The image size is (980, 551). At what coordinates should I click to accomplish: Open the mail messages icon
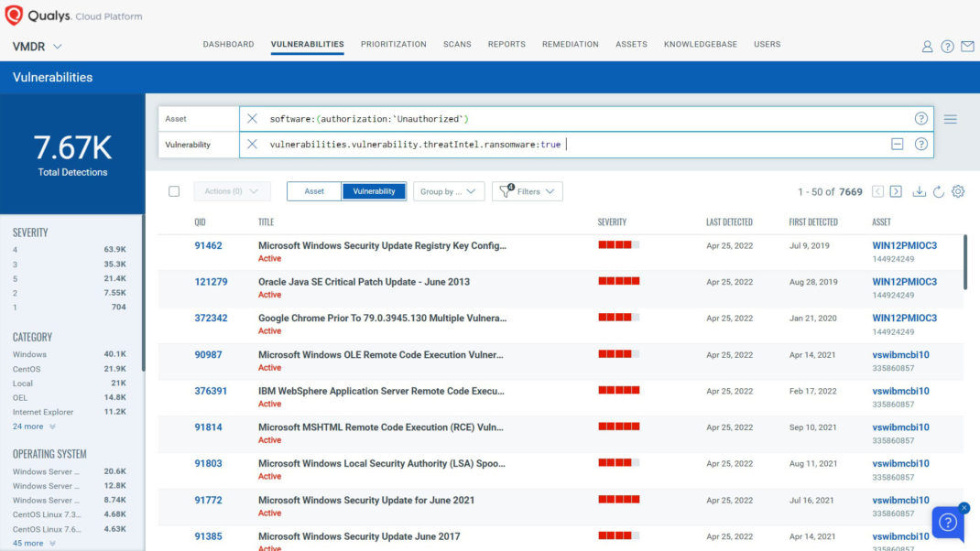pos(967,47)
